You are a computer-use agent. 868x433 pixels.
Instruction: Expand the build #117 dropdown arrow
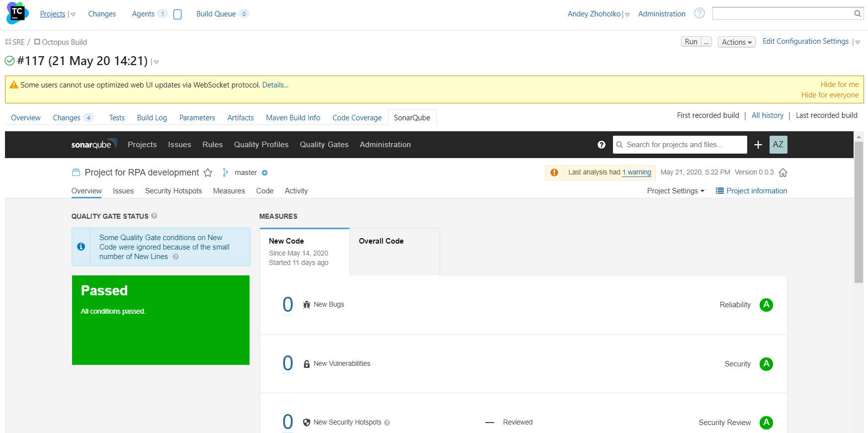coord(156,62)
